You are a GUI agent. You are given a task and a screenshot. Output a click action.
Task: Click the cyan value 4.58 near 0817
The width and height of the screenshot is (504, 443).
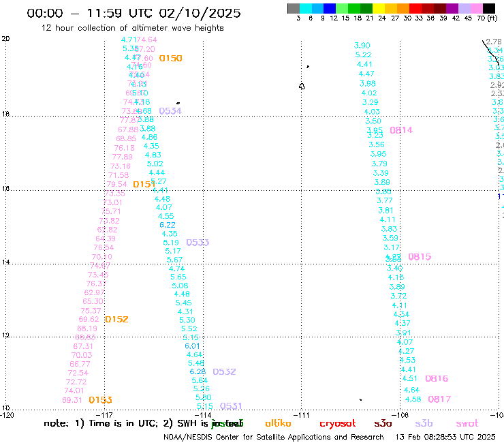click(413, 399)
